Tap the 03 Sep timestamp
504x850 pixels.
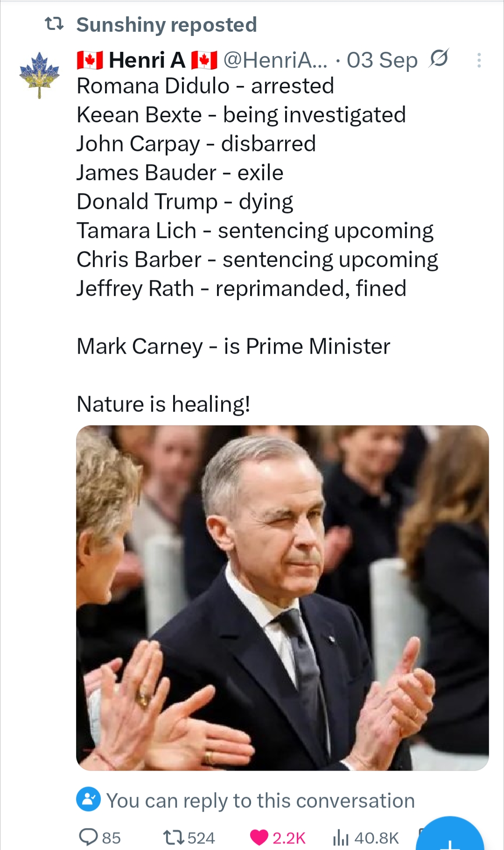click(x=382, y=60)
